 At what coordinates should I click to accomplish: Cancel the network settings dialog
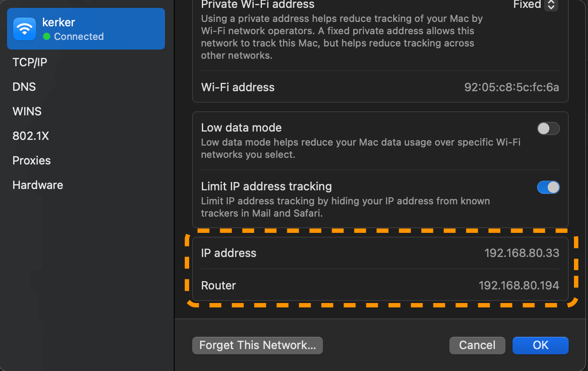pyautogui.click(x=477, y=345)
